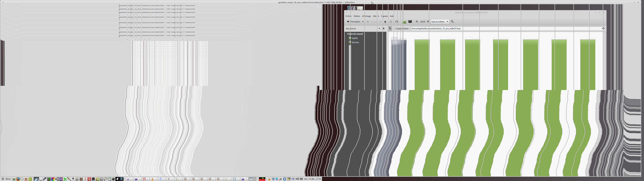Viewport: 644px width, 181px height.
Task: Click the up arrow to go to the parent folder
Action: (385, 22)
